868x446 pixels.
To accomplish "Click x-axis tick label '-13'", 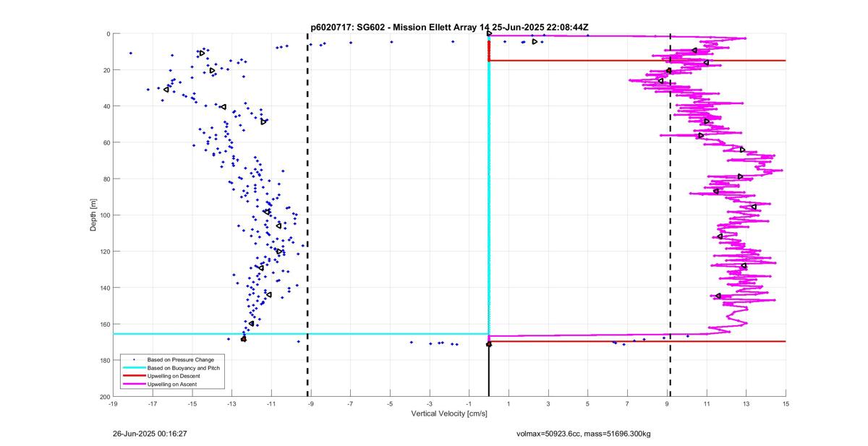I will pyautogui.click(x=231, y=403).
